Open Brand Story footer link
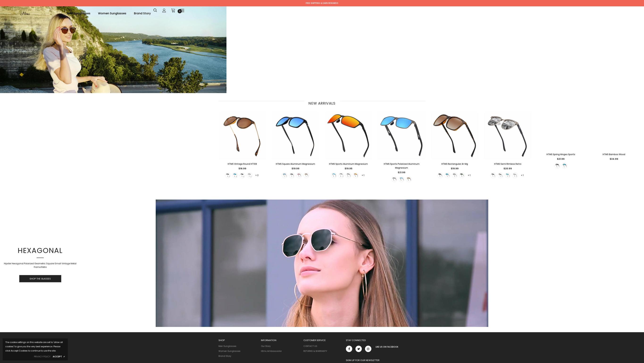 225,356
